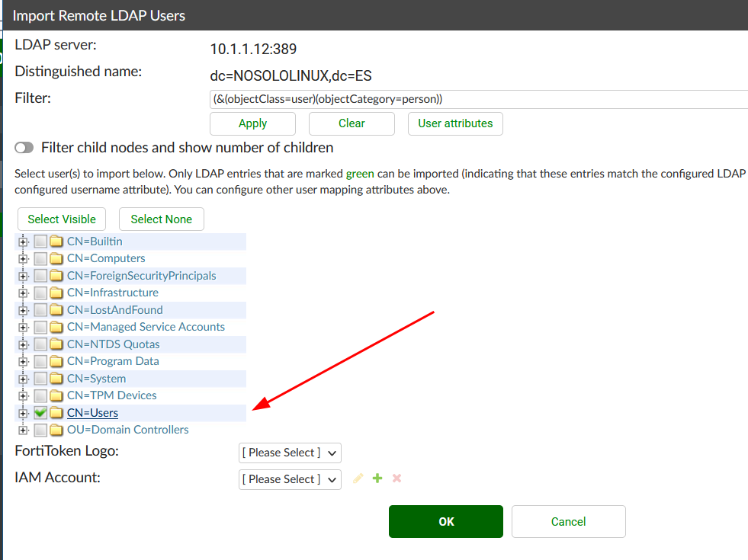Open the FortiToken Logo dropdown

click(290, 453)
